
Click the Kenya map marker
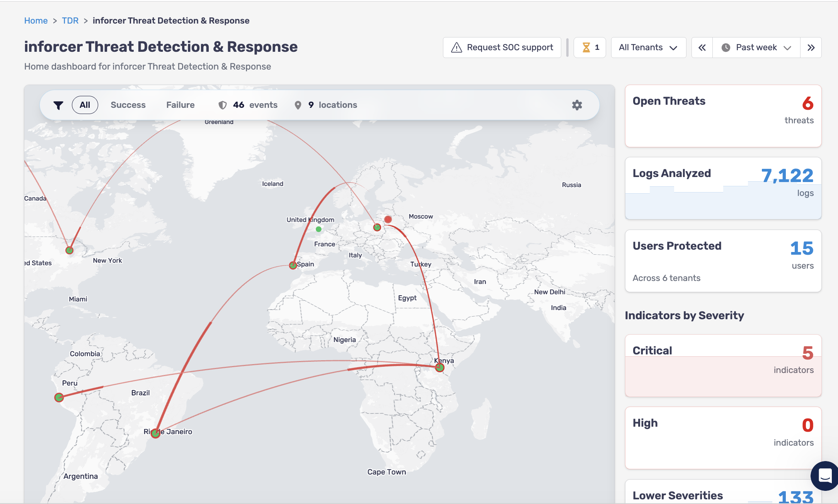pos(439,368)
